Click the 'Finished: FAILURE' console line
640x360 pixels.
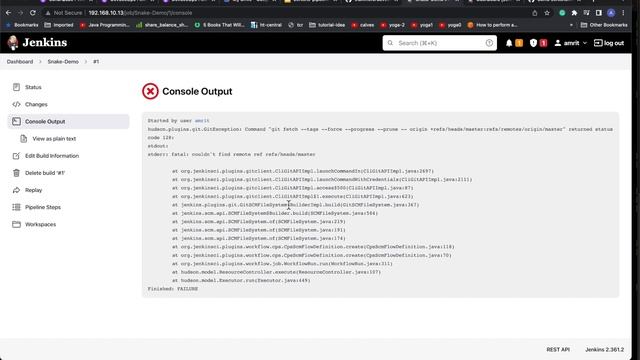point(173,289)
